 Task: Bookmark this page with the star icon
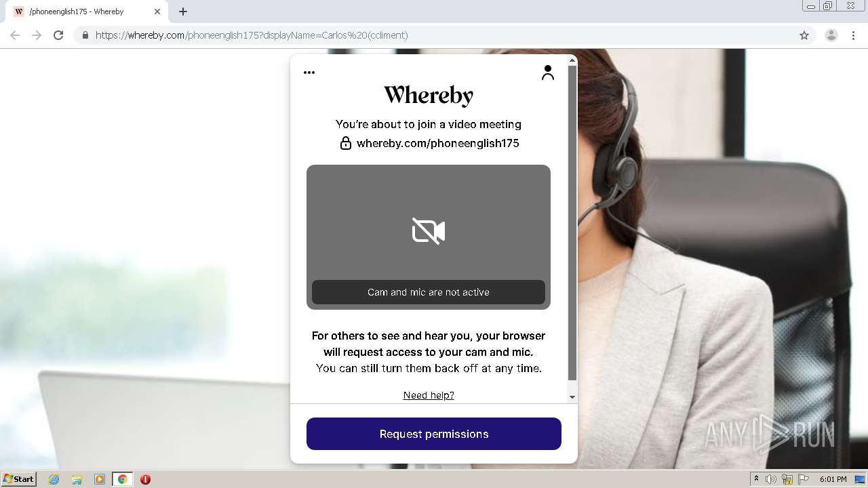pyautogui.click(x=804, y=35)
